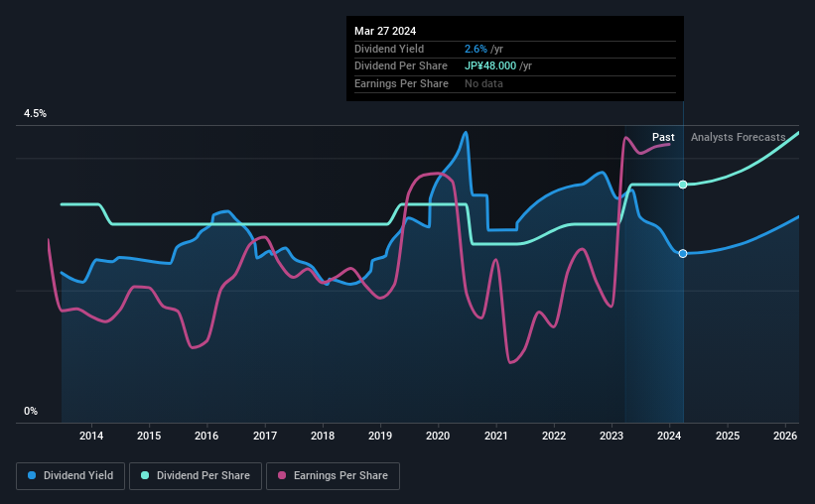Click the Mar 27 2024 tooltip date

(x=385, y=31)
